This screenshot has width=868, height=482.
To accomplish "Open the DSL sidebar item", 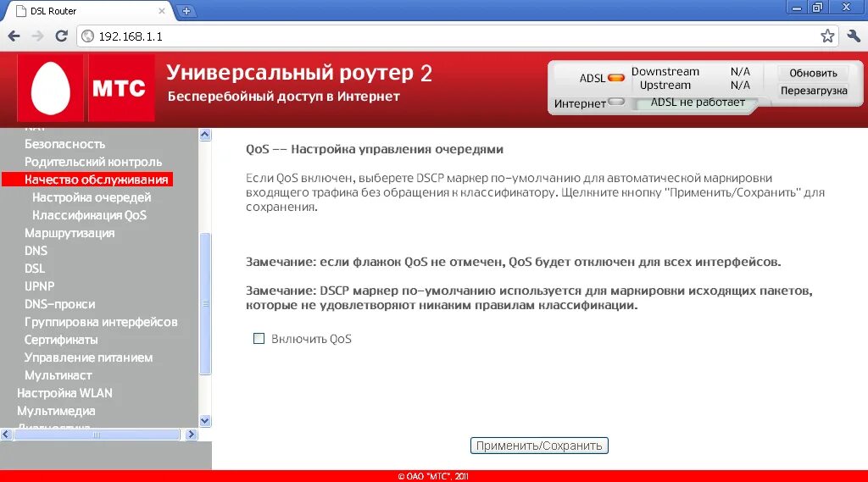I will pos(34,269).
